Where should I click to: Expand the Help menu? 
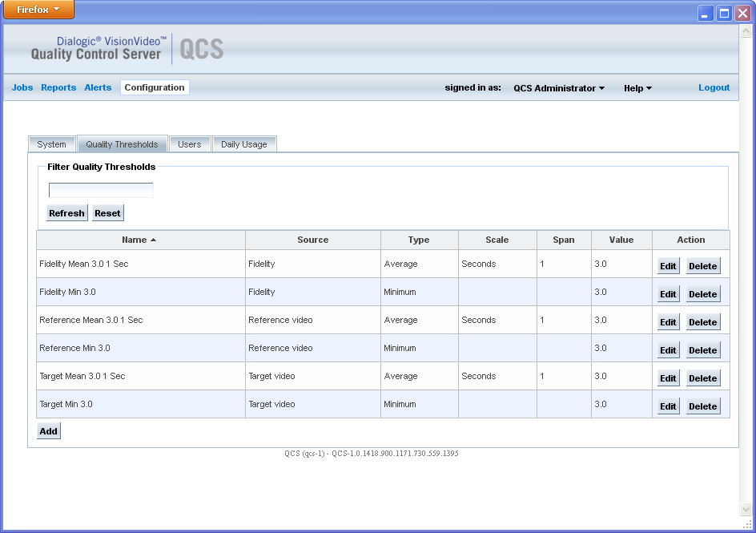637,88
